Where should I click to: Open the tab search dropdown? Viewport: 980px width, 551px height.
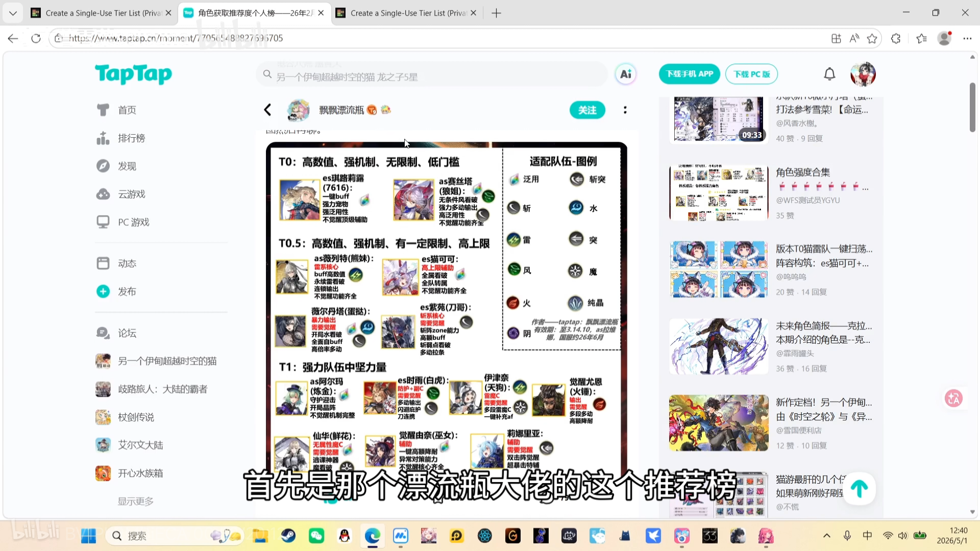tap(12, 13)
